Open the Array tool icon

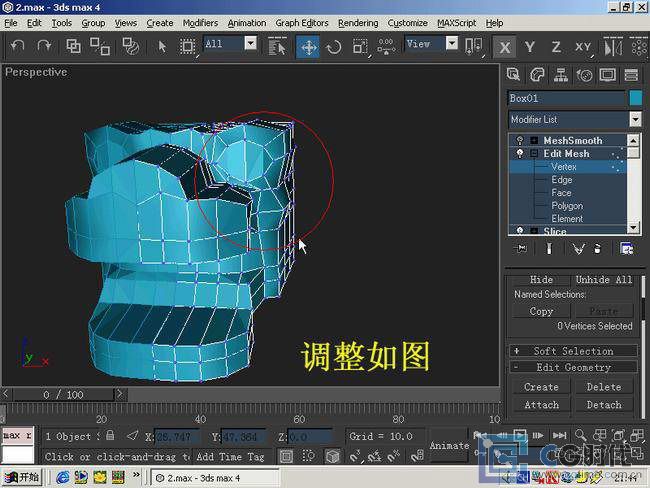639,46
